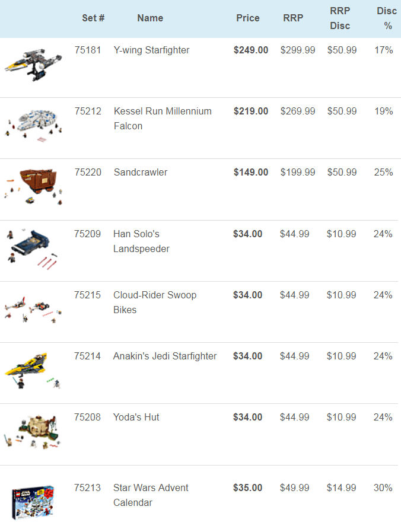Click the $249.00 price of Y-wing
This screenshot has height=532, width=401.
pyautogui.click(x=251, y=50)
